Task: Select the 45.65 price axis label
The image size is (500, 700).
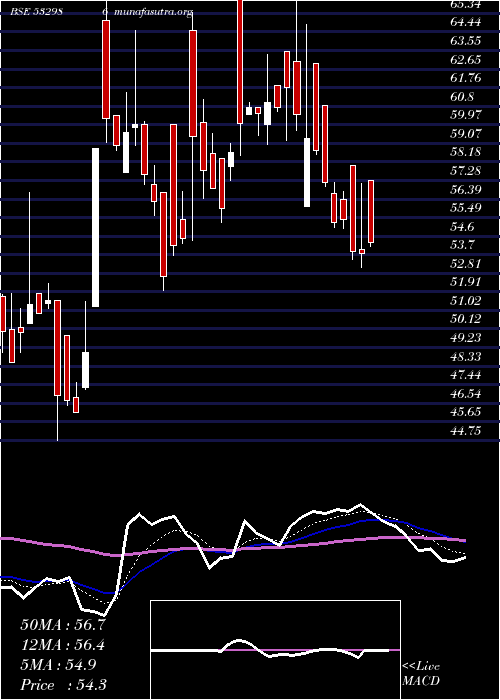Action: [x=466, y=412]
